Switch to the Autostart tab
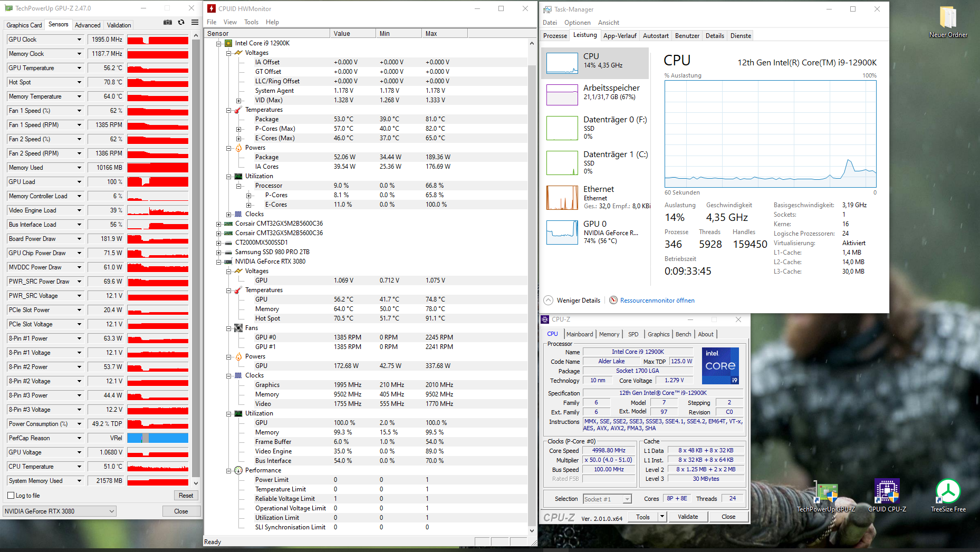The width and height of the screenshot is (980, 552). (x=656, y=36)
